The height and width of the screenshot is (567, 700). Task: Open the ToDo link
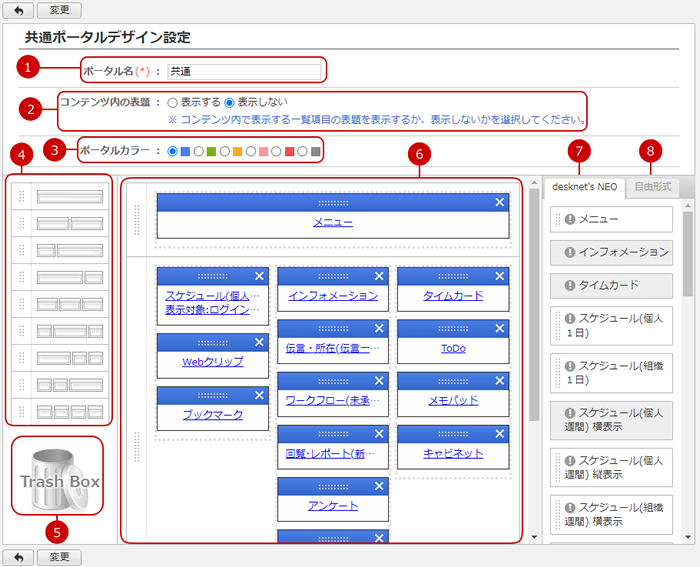point(453,348)
